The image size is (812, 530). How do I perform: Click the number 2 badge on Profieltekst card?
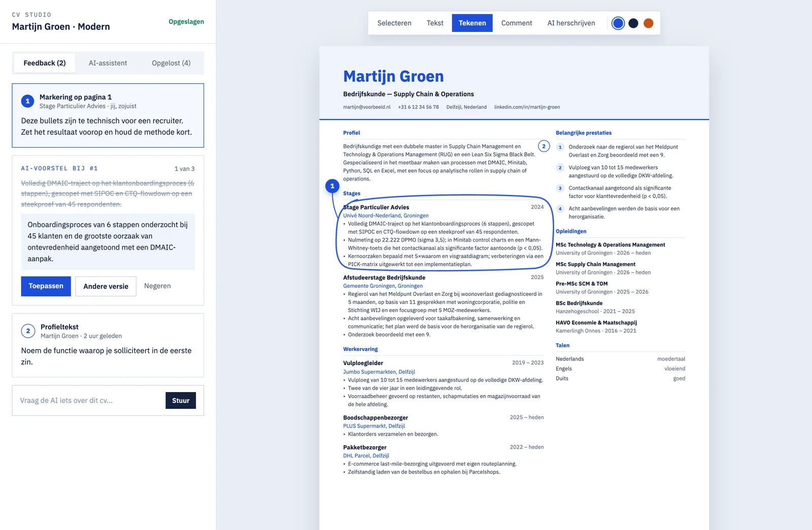point(28,331)
